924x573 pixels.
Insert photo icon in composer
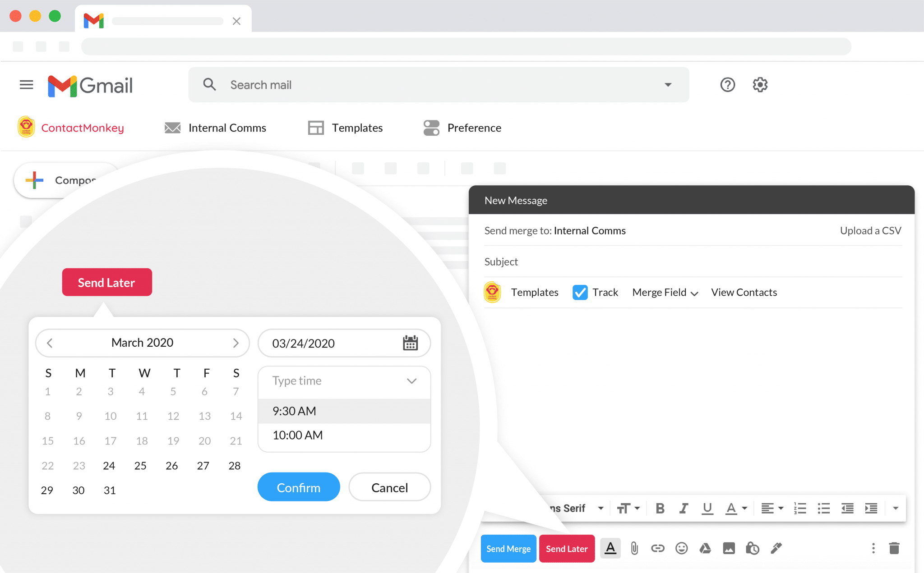click(x=729, y=548)
